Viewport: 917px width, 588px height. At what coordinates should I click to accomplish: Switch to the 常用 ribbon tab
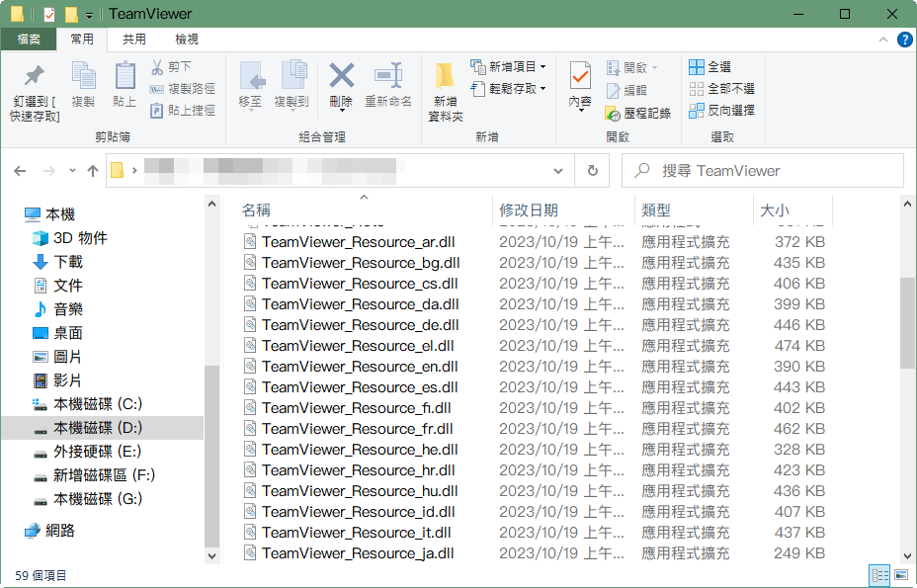pos(82,40)
